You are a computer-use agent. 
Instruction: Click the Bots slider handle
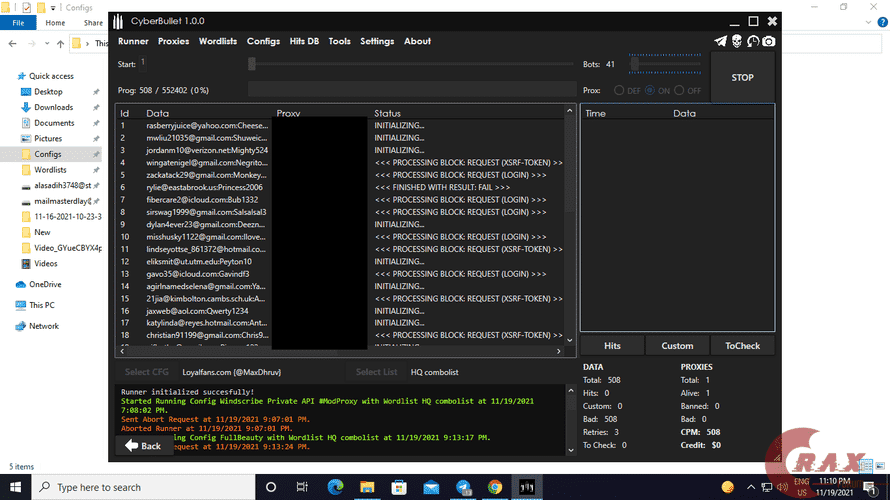click(x=635, y=64)
